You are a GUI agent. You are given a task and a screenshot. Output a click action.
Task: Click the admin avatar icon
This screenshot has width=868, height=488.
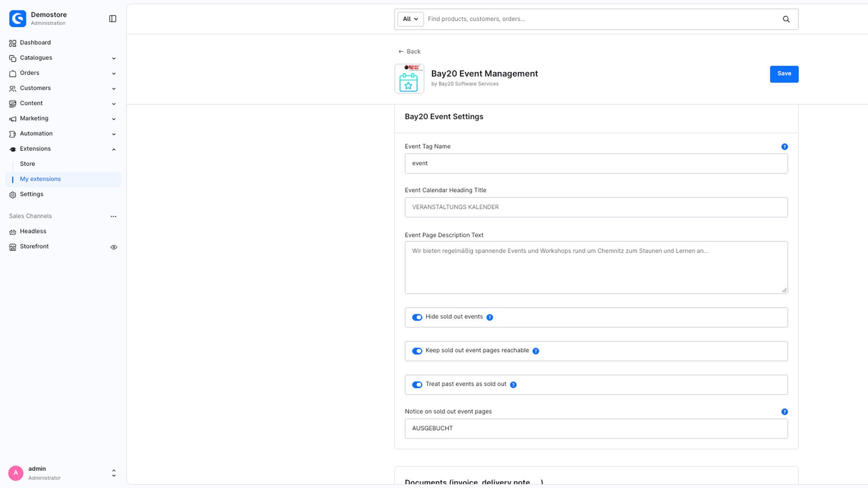tap(16, 473)
